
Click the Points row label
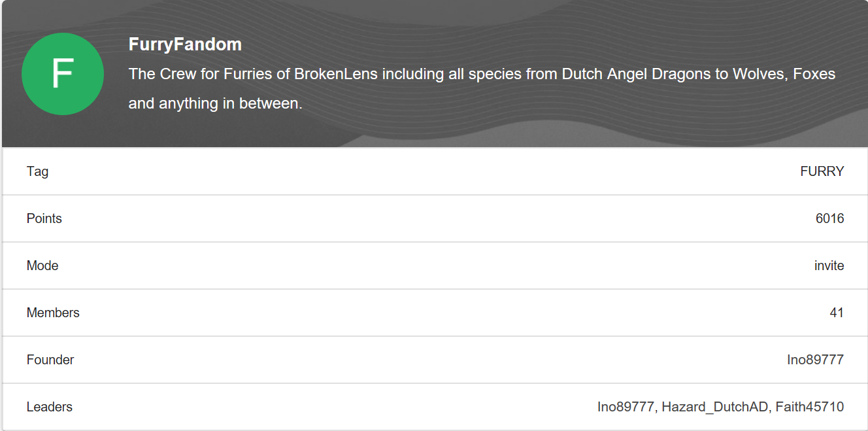click(x=44, y=218)
